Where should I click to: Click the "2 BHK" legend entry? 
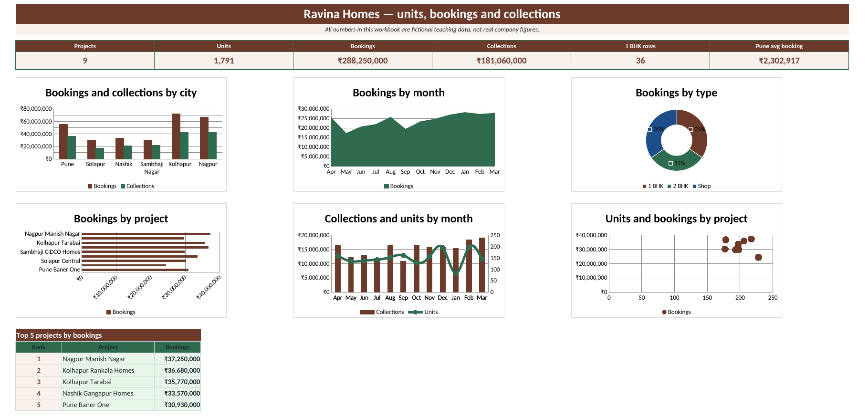click(x=678, y=186)
